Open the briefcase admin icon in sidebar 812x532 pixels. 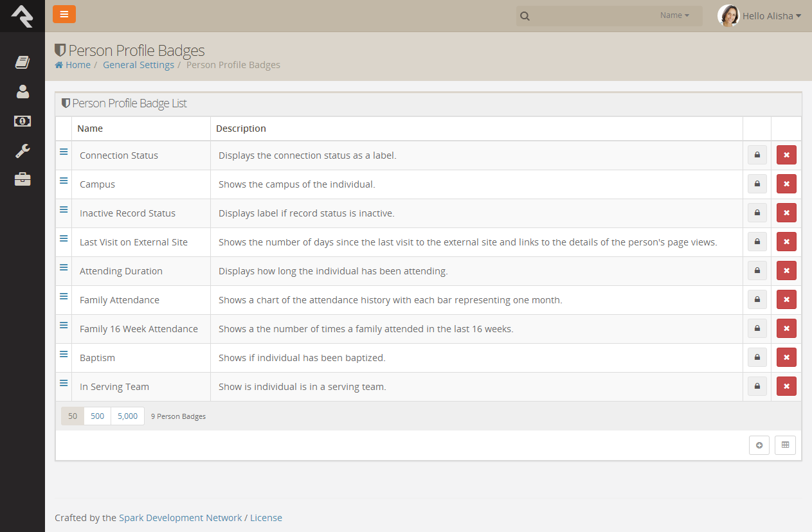coord(23,179)
